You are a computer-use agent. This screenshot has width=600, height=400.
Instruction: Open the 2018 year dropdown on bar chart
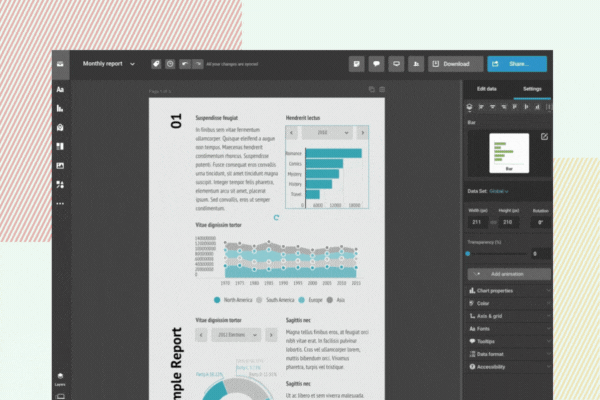pos(327,133)
